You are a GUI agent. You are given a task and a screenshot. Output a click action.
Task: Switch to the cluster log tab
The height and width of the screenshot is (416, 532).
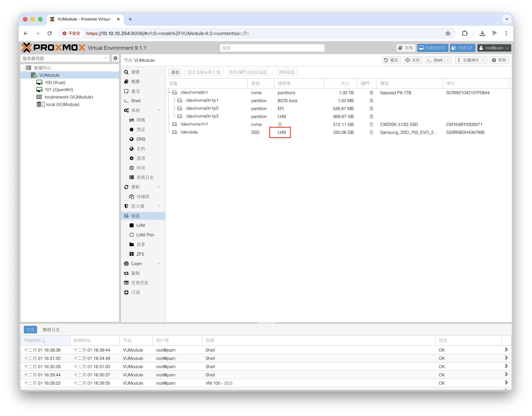click(51, 330)
